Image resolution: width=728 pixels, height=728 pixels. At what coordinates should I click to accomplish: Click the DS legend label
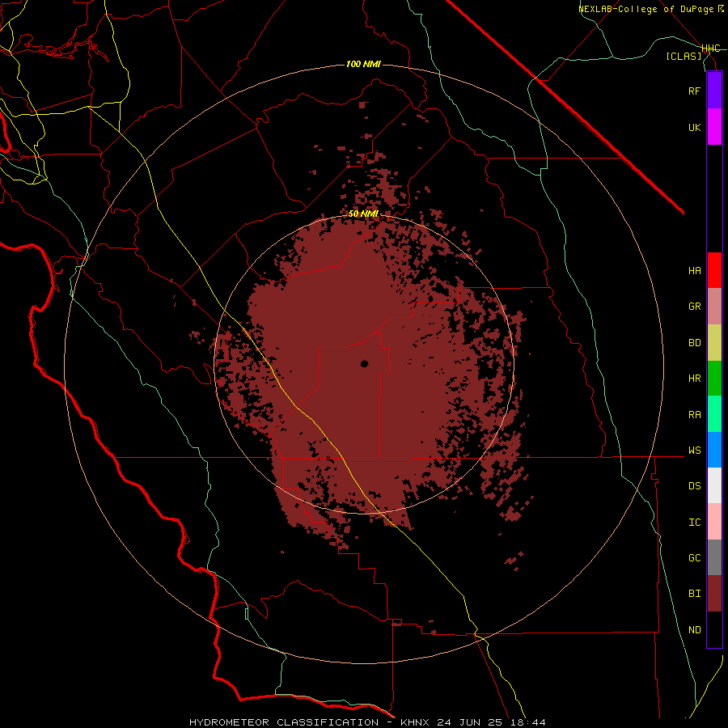tap(694, 486)
